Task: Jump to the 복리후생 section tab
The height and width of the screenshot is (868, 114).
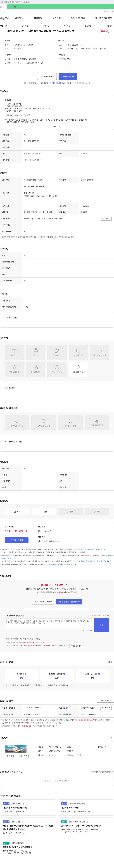Action: (67, 26)
